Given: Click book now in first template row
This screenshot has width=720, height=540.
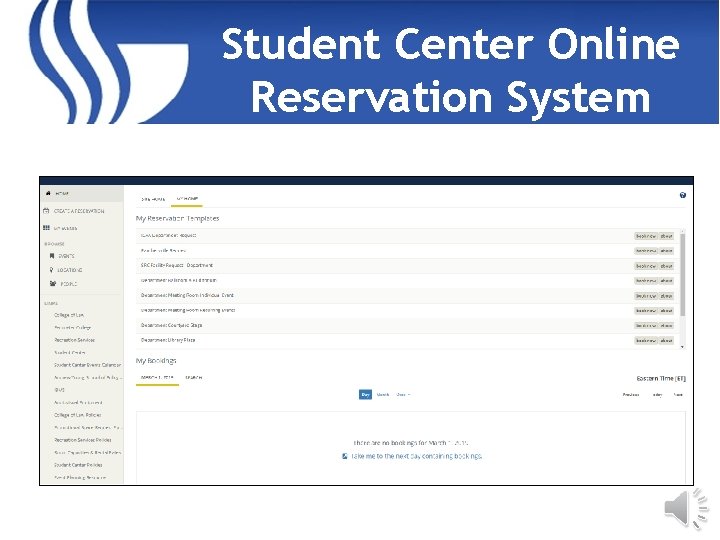Looking at the screenshot, I should click(646, 236).
